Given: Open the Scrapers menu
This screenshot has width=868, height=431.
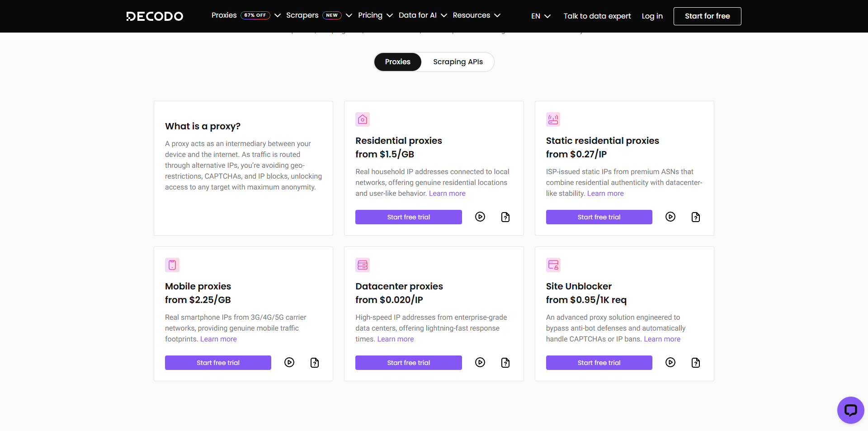Looking at the screenshot, I should pos(302,15).
